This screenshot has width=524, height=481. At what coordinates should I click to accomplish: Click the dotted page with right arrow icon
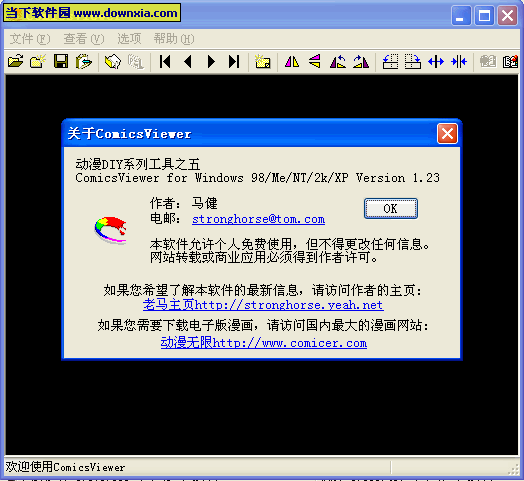[413, 62]
